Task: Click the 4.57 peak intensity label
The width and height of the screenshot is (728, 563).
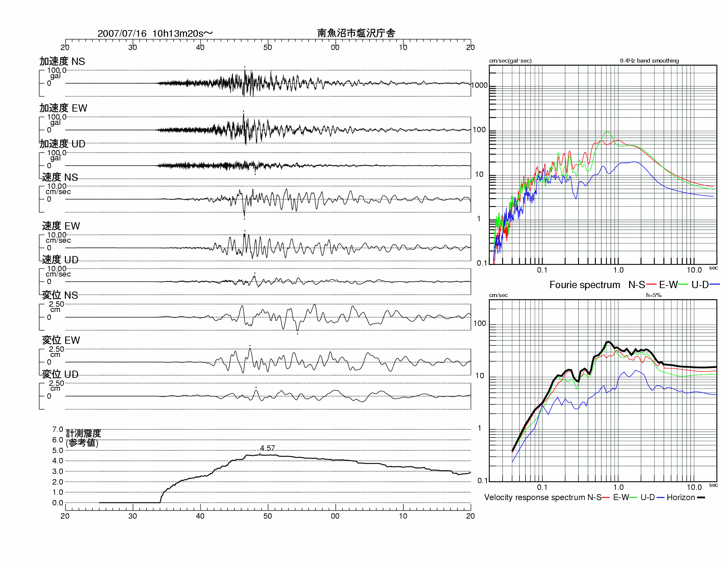Action: [267, 448]
